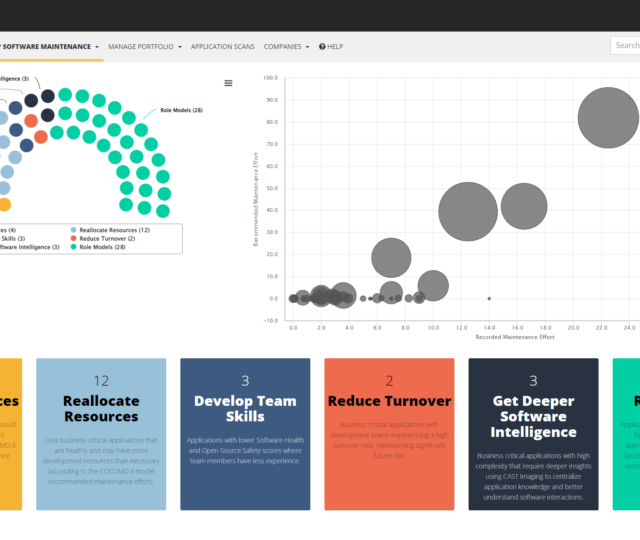Click the Recorded Maintenance Effort axis title
Viewport: 640px width, 540px height.
coord(515,337)
